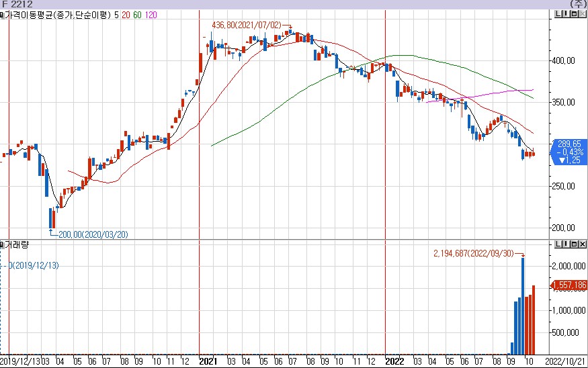Click the L button in the price chart pane

[558, 14]
